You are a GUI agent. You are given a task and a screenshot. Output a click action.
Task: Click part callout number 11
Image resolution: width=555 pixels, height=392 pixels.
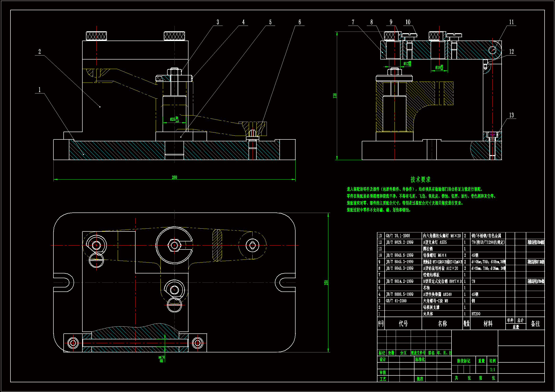tap(511, 22)
